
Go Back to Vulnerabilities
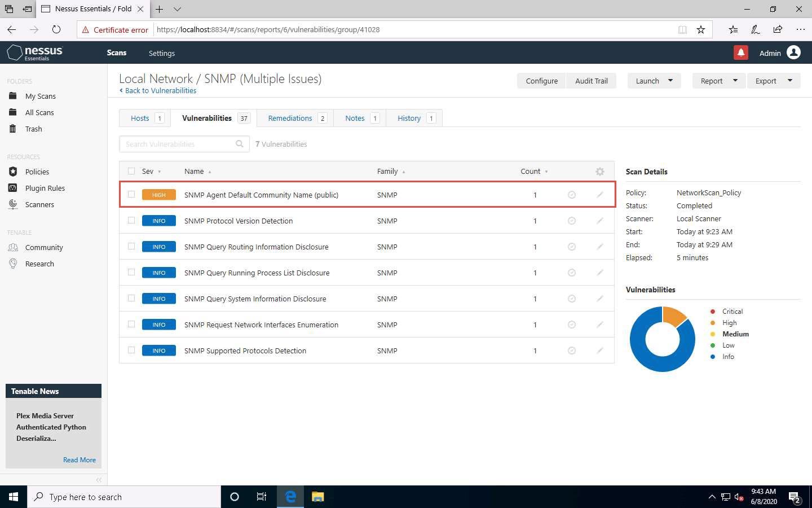click(x=158, y=90)
